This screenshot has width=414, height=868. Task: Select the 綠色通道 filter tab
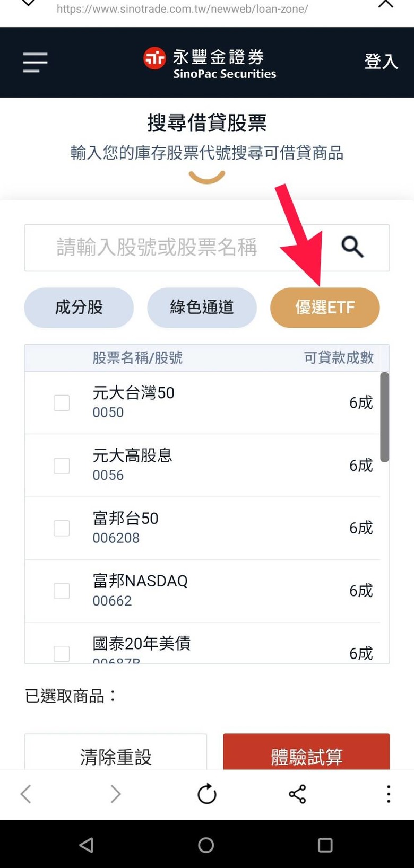pos(202,308)
